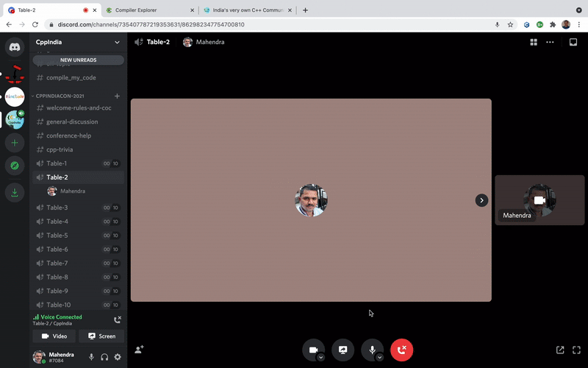This screenshot has height=368, width=588.
Task: Open Mahendra user profile panel avatar
Action: coord(39,357)
